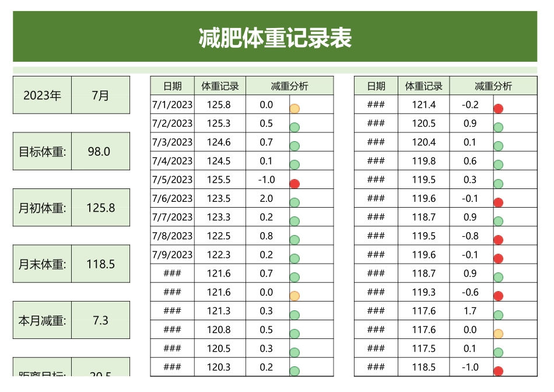554x392 pixels.
Task: Click the weight cell 123.5
Action: 220,198
